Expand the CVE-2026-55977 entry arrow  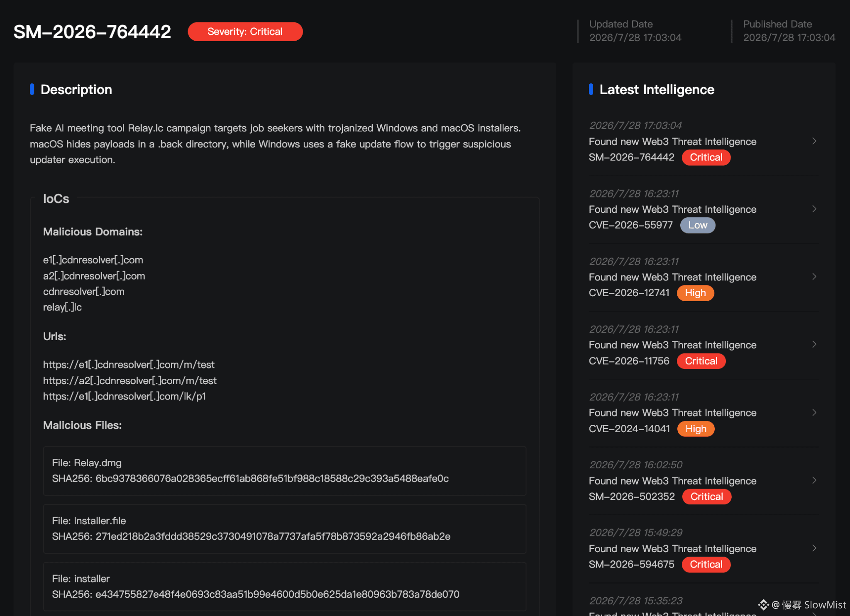click(814, 209)
